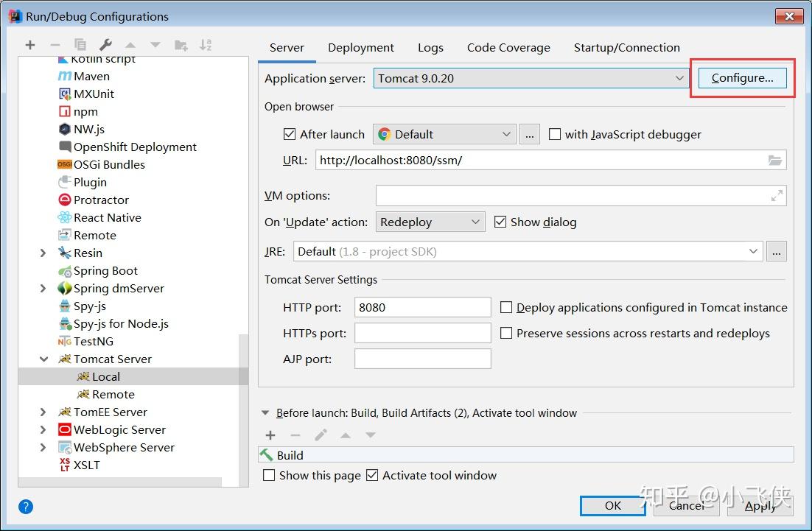The image size is (812, 531).
Task: Click the Maven icon in the list
Action: [65, 76]
